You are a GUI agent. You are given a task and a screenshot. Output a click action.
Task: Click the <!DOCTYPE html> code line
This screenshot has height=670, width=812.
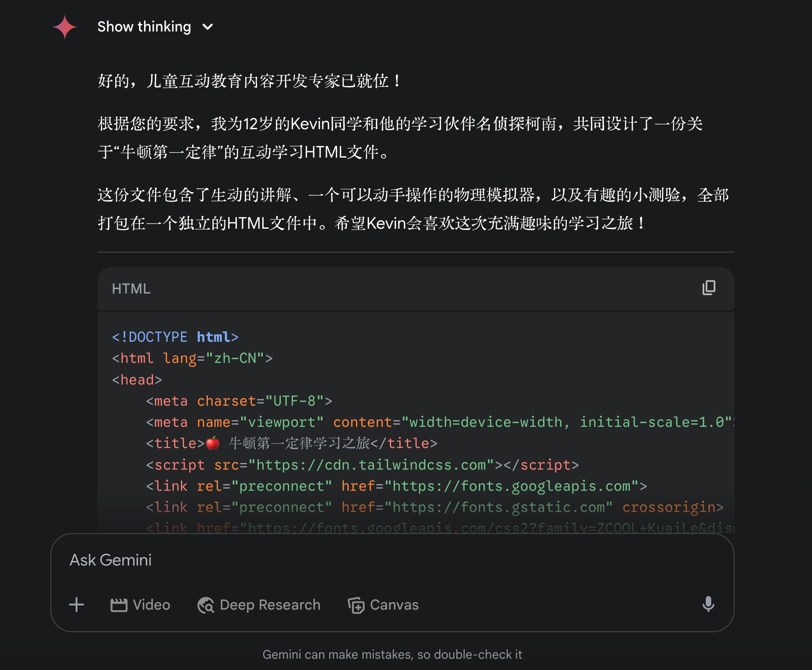click(175, 337)
